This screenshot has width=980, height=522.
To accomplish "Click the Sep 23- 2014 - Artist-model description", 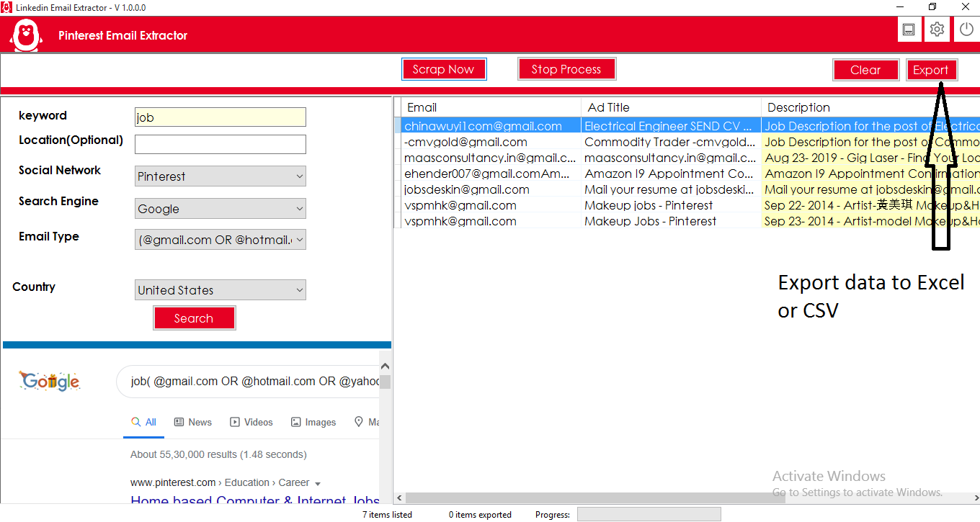I will [870, 221].
